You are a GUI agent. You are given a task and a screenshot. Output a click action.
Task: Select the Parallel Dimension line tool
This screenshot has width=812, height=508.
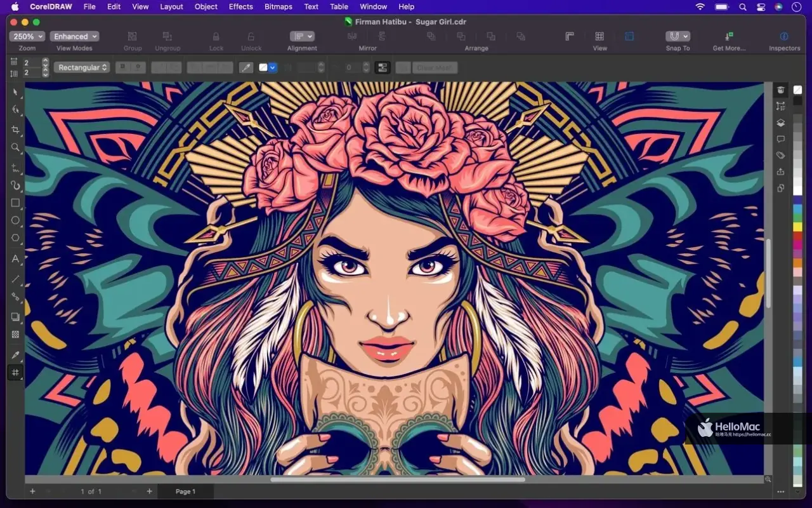16,279
